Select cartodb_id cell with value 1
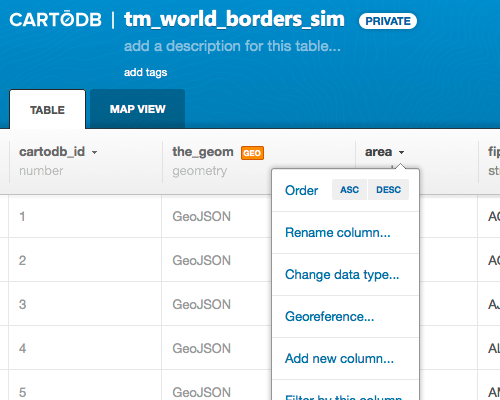The width and height of the screenshot is (500, 400). coord(85,216)
